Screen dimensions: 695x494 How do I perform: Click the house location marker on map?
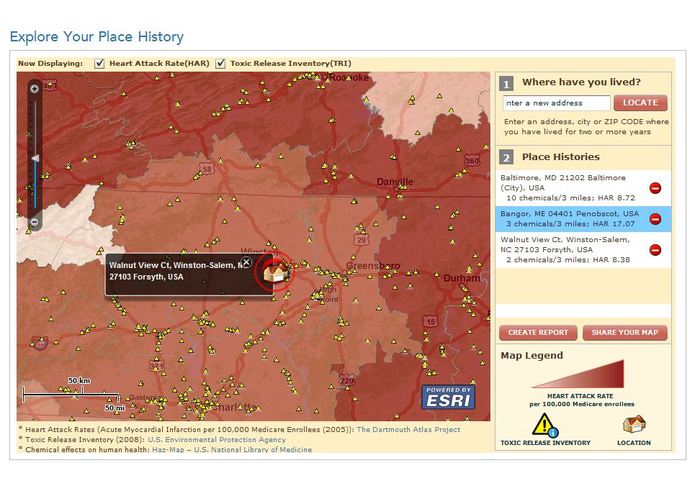275,272
